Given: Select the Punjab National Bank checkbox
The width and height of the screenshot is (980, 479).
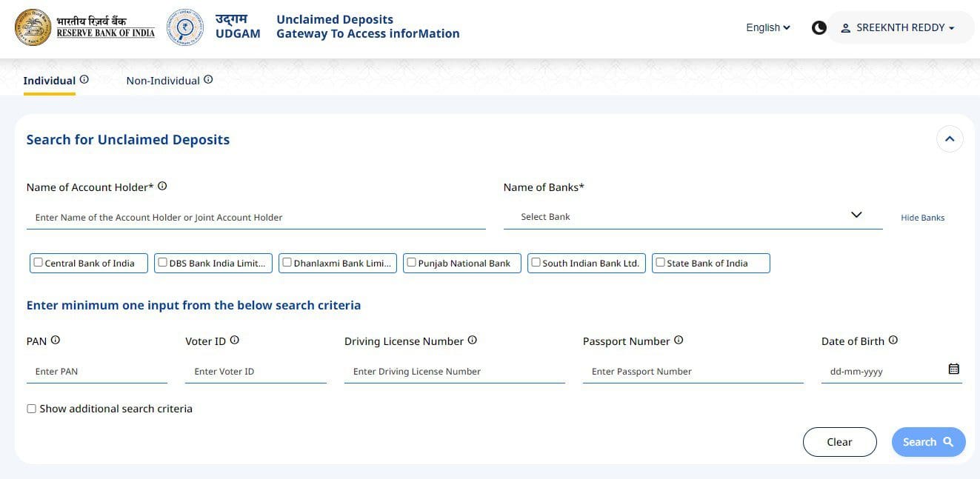Looking at the screenshot, I should point(411,262).
